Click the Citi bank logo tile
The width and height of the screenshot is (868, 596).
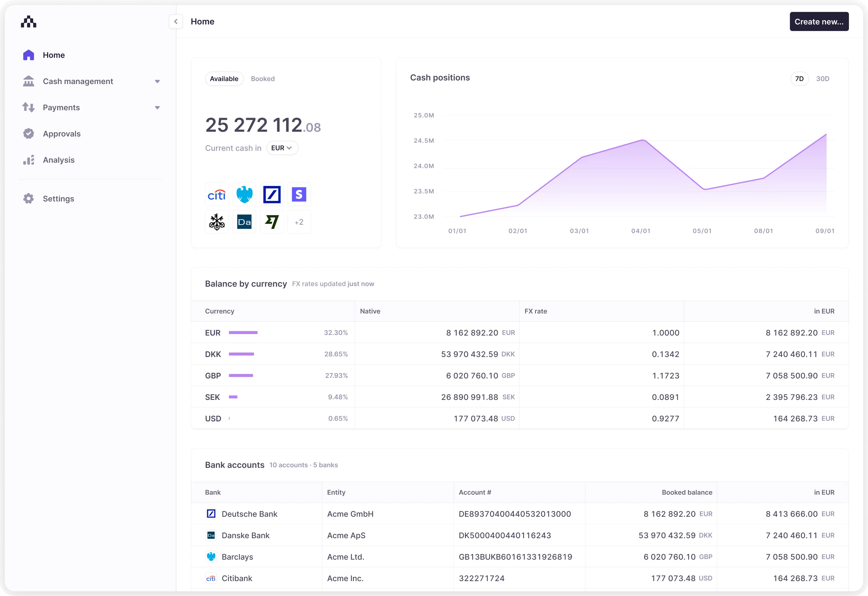click(217, 195)
